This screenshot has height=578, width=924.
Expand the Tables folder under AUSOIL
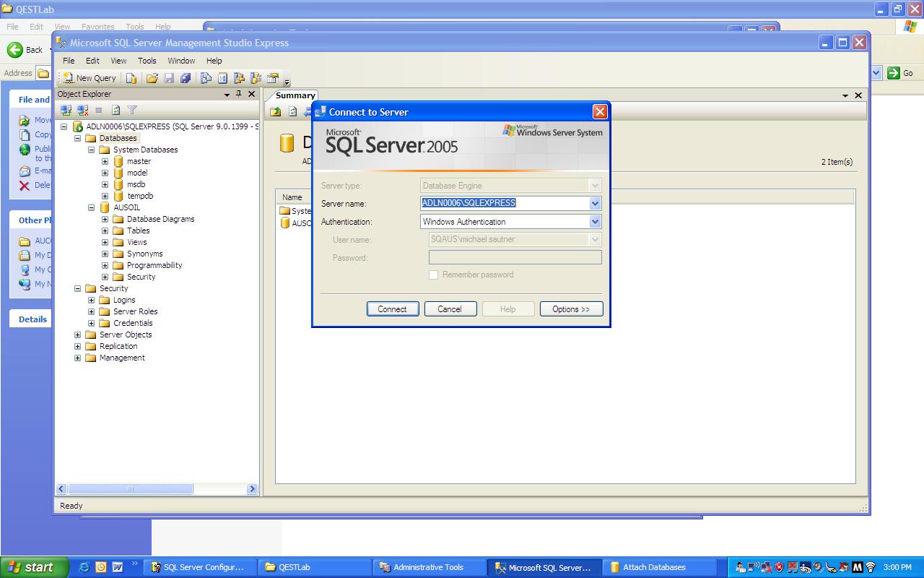105,230
